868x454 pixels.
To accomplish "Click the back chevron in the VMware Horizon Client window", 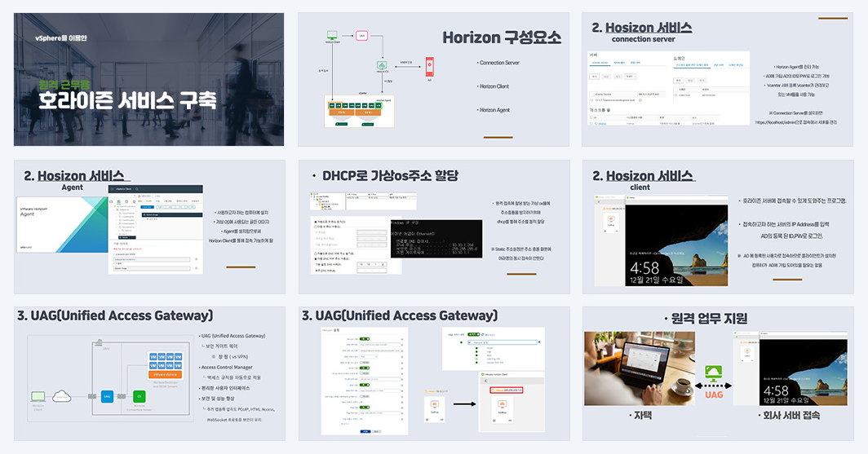I will tap(485, 381).
